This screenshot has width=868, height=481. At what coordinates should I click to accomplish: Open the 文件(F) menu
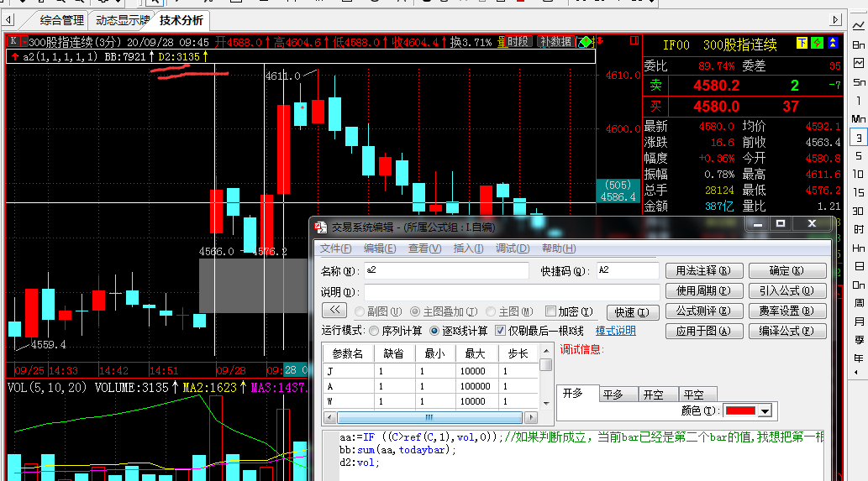pos(335,248)
